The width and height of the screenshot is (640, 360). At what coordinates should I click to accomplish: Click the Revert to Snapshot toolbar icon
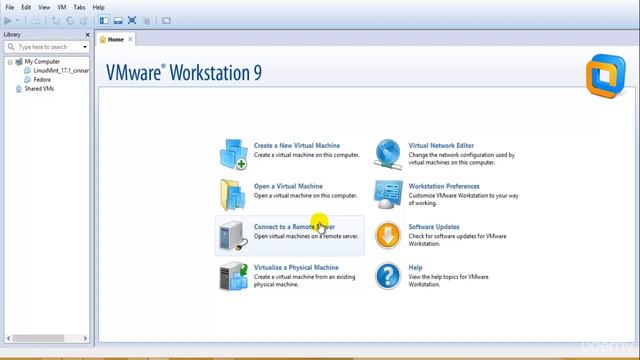point(70,20)
